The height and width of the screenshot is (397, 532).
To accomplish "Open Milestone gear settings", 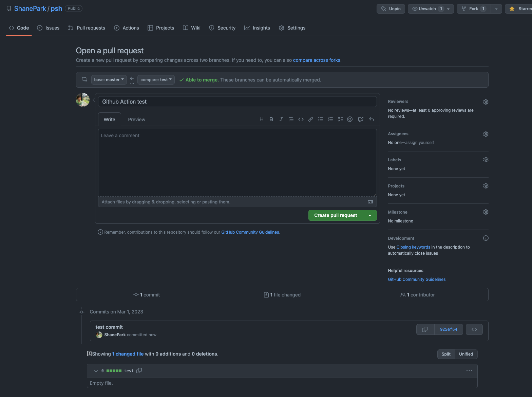I will pyautogui.click(x=486, y=212).
